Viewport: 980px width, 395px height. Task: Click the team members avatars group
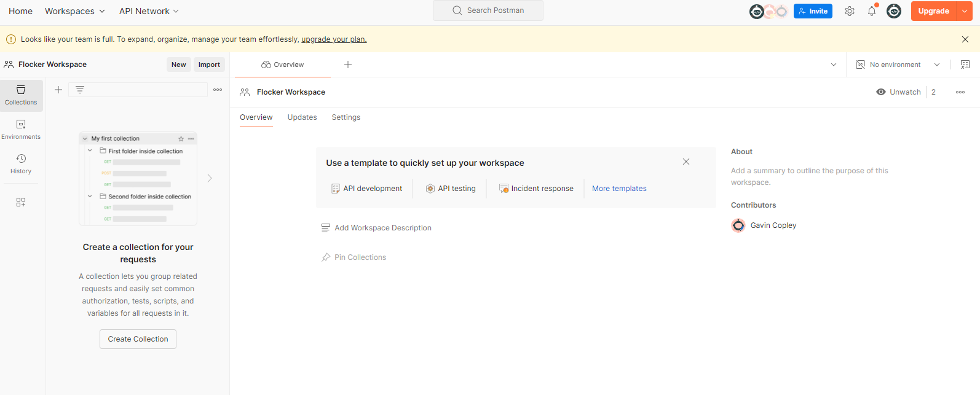pyautogui.click(x=769, y=11)
